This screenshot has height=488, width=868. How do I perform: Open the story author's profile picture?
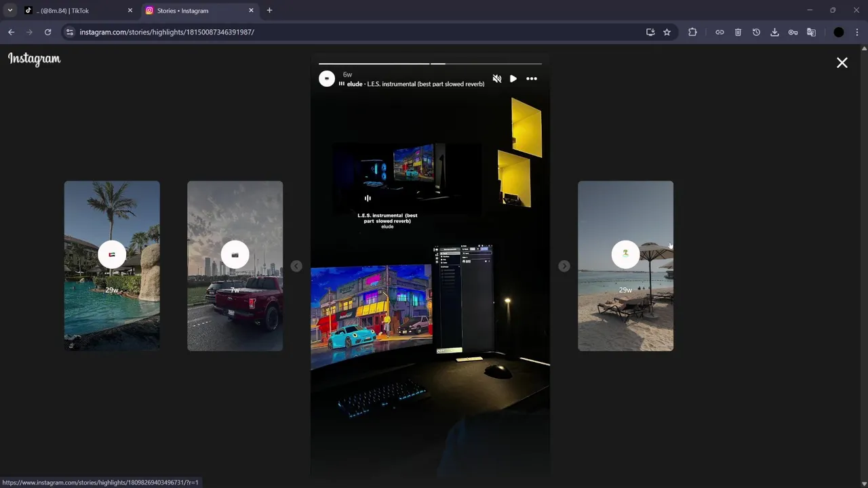[327, 79]
